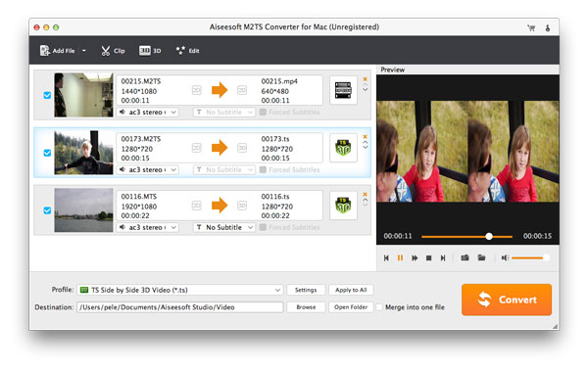The height and width of the screenshot is (370, 588).
Task: Open the Edit effects tool
Action: 187,51
